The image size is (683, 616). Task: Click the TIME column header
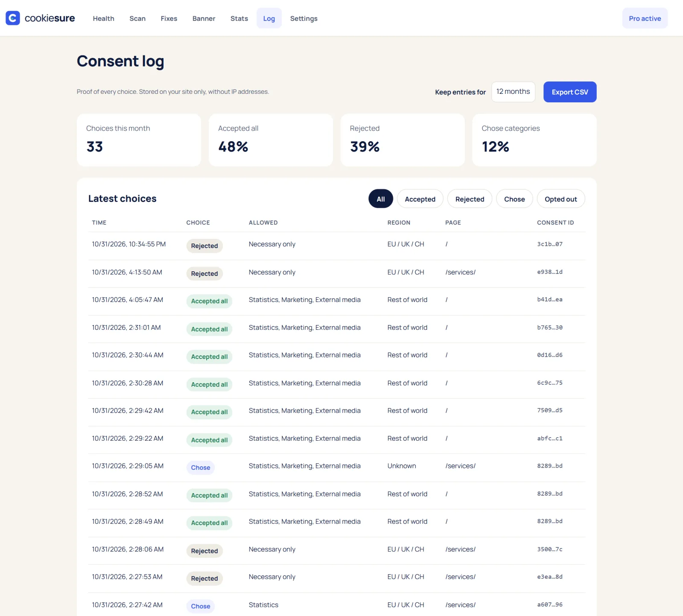99,223
